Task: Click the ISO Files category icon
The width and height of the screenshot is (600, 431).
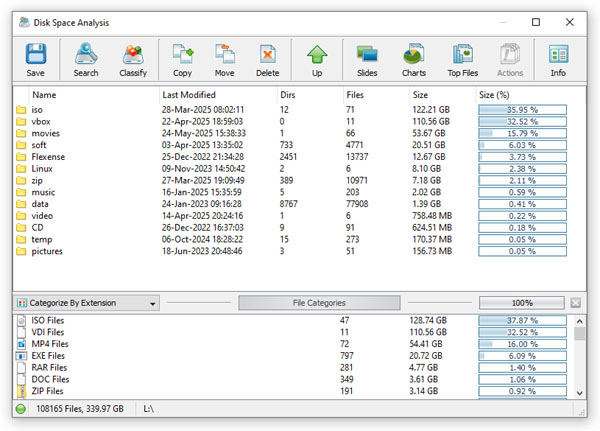Action: pyautogui.click(x=21, y=320)
